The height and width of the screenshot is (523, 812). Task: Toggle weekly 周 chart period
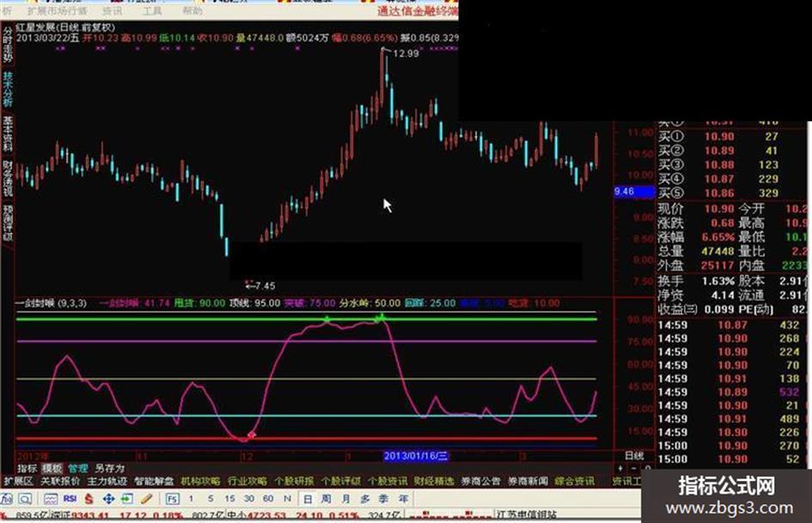[326, 499]
